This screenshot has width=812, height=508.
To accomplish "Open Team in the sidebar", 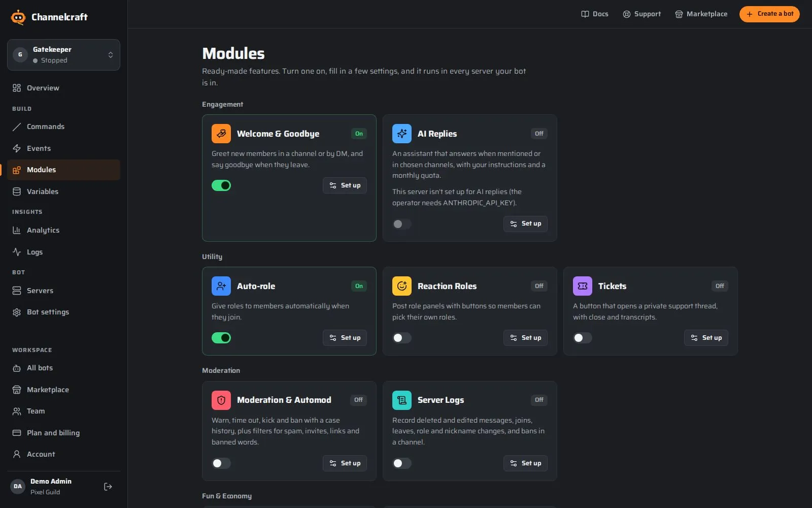I will [63, 411].
